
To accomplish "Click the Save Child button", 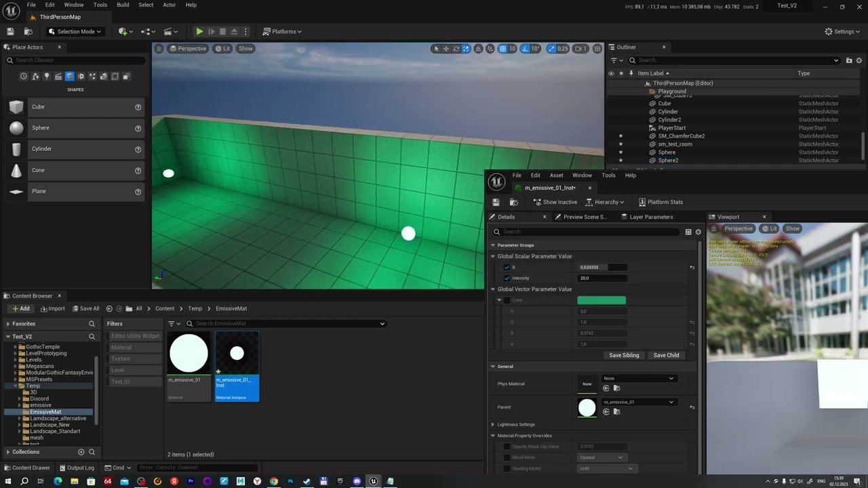I will coord(666,355).
